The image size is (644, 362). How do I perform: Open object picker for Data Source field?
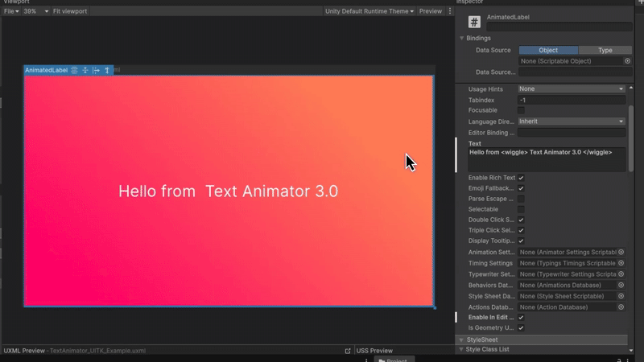(628, 61)
